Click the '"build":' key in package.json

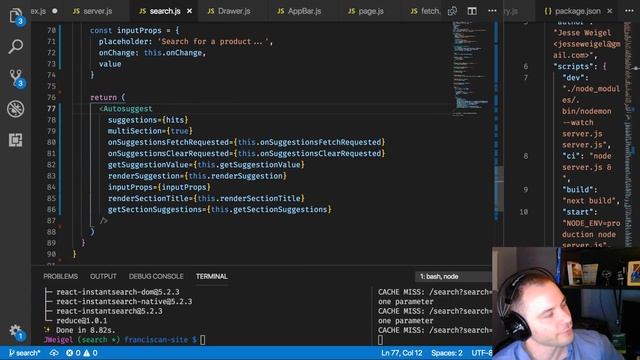pyautogui.click(x=580, y=189)
